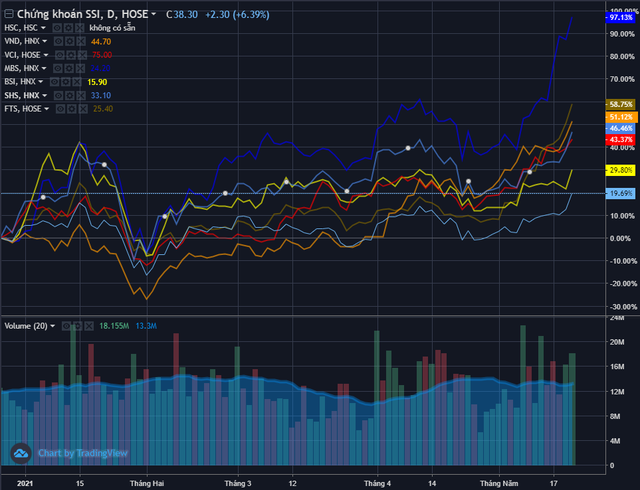The width and height of the screenshot is (640, 490).
Task: Remove the MBS, HNX comparison series
Action: pyautogui.click(x=80, y=68)
